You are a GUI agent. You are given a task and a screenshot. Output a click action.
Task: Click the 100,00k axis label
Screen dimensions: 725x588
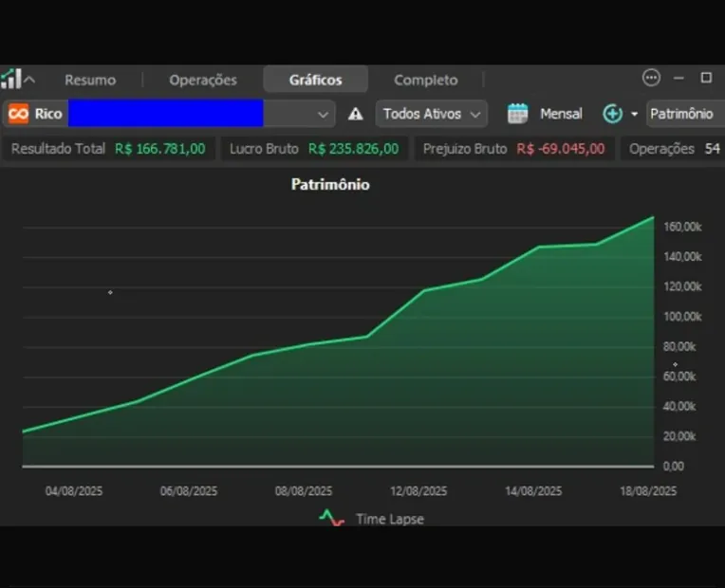click(682, 317)
